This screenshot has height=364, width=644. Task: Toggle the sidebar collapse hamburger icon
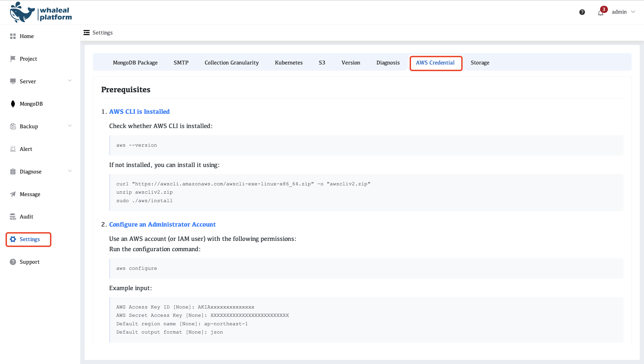click(x=87, y=32)
